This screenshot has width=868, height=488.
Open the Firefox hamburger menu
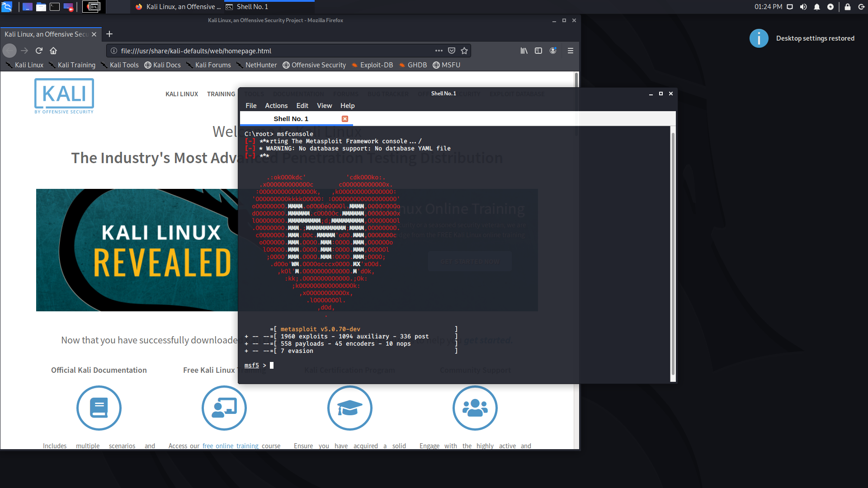571,51
